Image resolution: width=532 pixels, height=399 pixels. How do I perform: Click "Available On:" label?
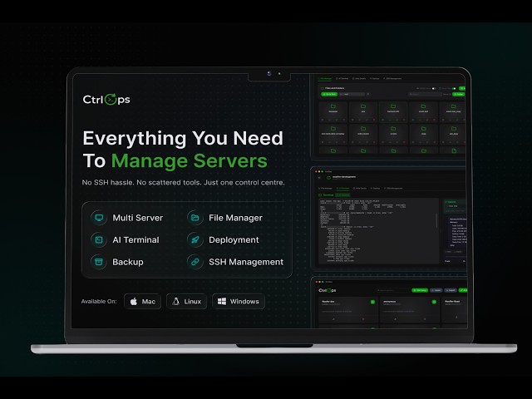click(x=99, y=301)
